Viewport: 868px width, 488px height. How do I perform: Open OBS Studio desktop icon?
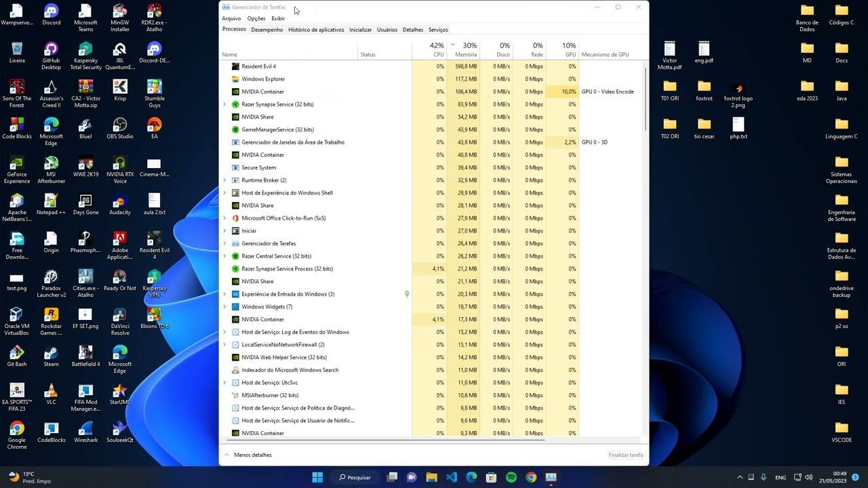coord(120,129)
